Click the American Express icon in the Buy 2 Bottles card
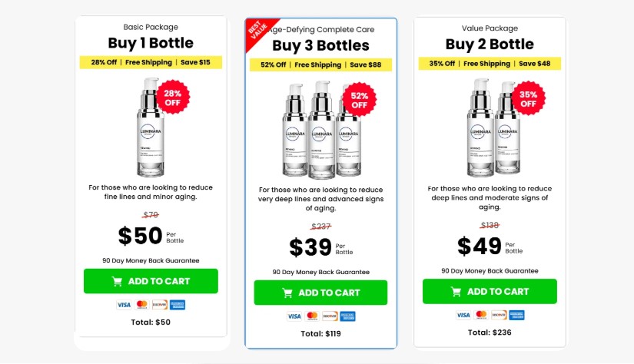634x364 pixels. pyautogui.click(x=516, y=315)
